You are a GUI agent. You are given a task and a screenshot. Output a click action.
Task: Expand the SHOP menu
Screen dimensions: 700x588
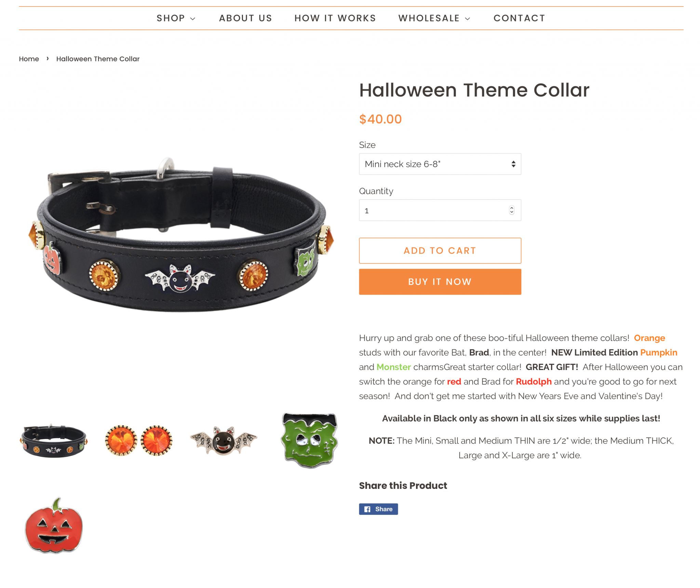pyautogui.click(x=176, y=18)
